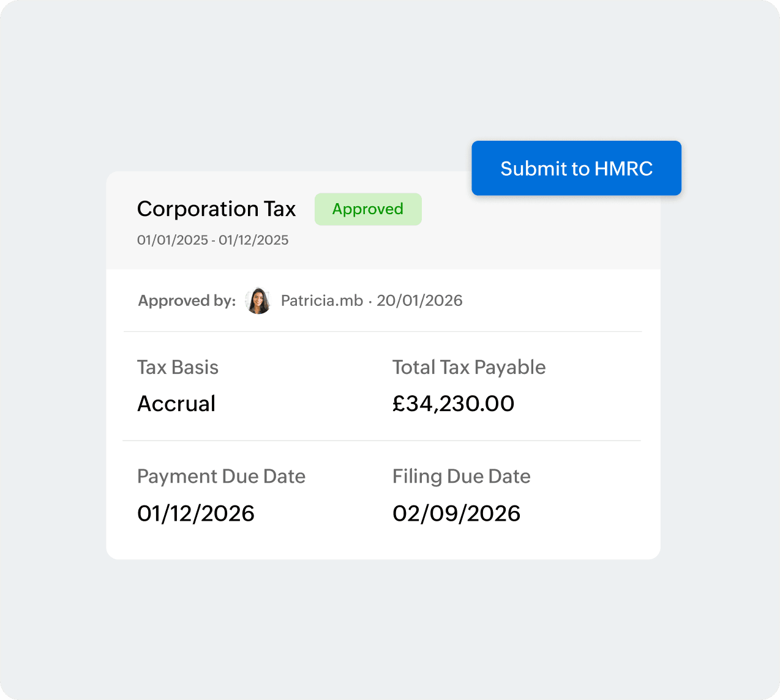
Task: Select the approval date 20/01/2026
Action: point(419,300)
